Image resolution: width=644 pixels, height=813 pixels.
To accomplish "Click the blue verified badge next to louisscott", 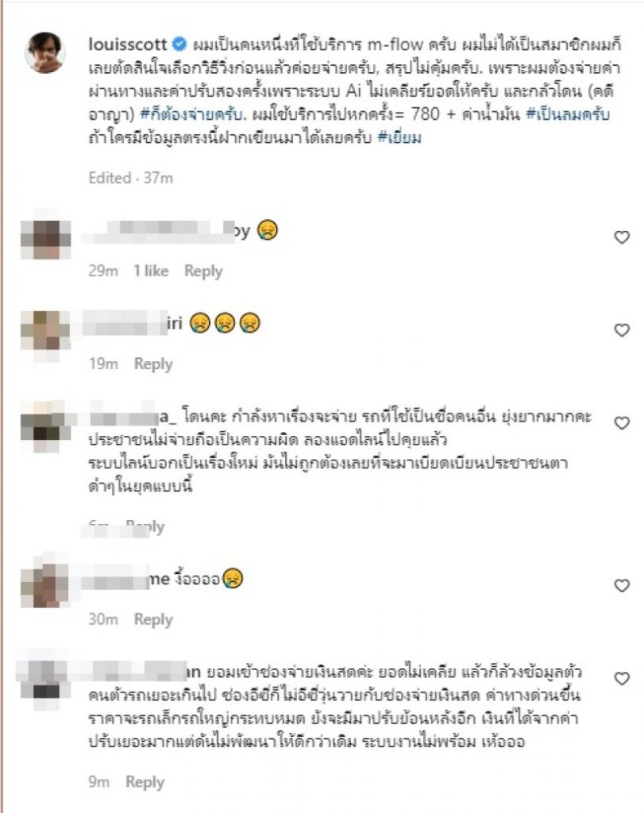I will pos(179,44).
